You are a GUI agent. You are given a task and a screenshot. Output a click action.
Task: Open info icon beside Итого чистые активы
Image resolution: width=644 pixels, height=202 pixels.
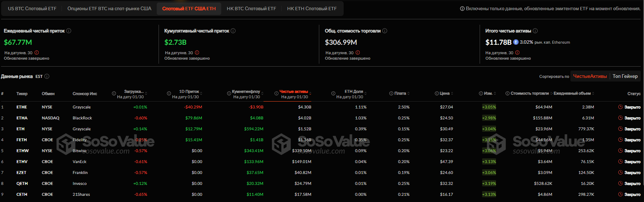click(x=535, y=31)
